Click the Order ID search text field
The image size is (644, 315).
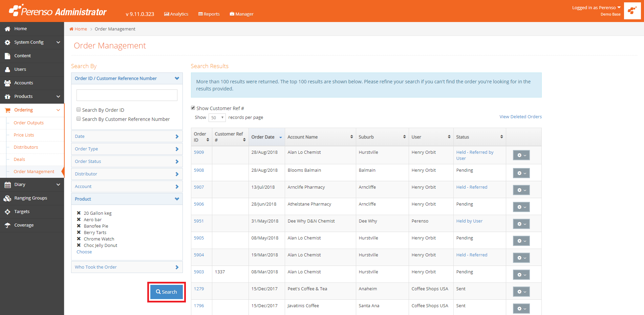pos(127,95)
